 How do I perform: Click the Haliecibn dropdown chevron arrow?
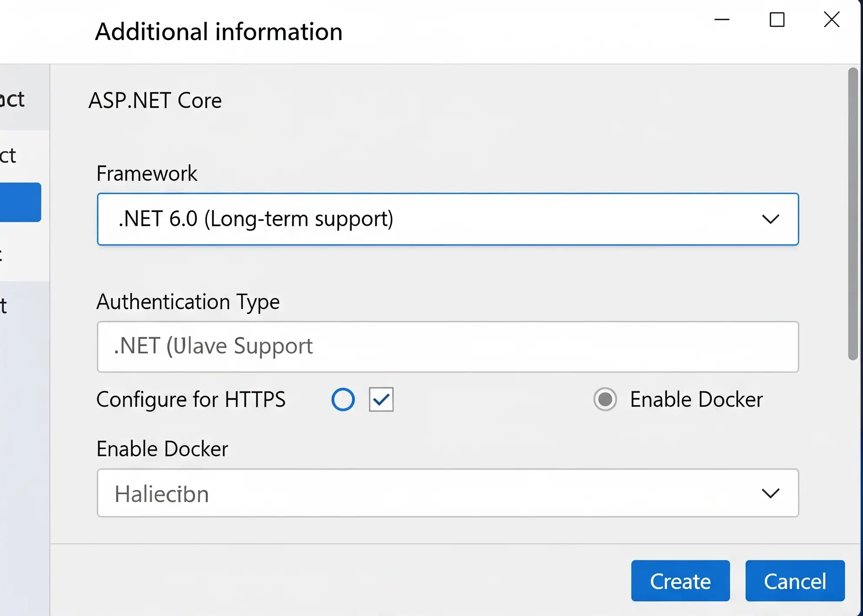pos(770,493)
